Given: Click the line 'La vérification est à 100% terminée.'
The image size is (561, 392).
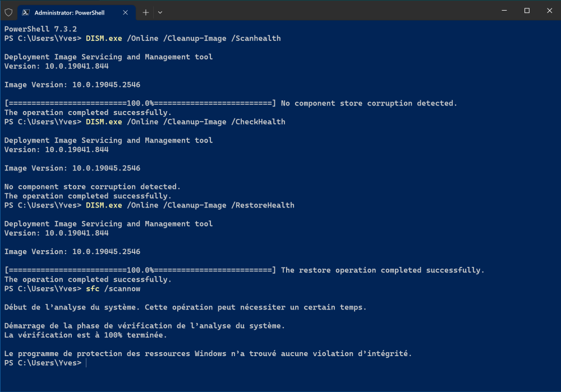Looking at the screenshot, I should tap(85, 335).
